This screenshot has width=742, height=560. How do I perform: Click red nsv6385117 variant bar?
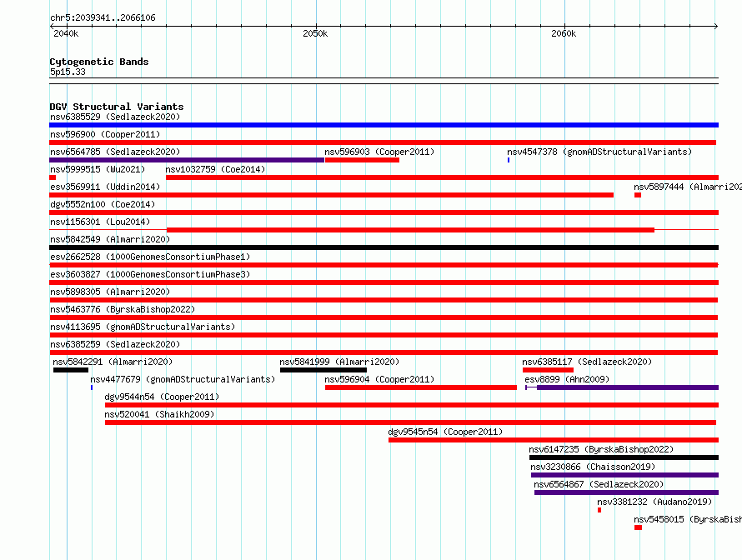coord(548,370)
